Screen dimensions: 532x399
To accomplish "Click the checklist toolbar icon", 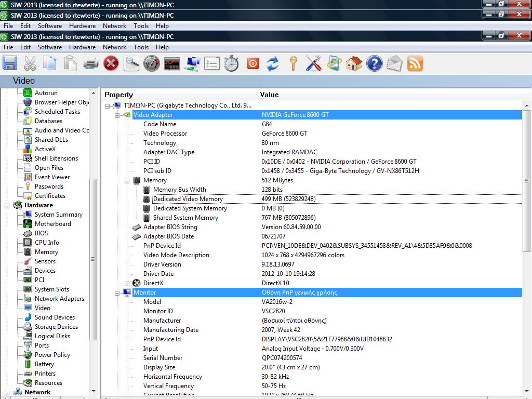I will click(x=212, y=63).
